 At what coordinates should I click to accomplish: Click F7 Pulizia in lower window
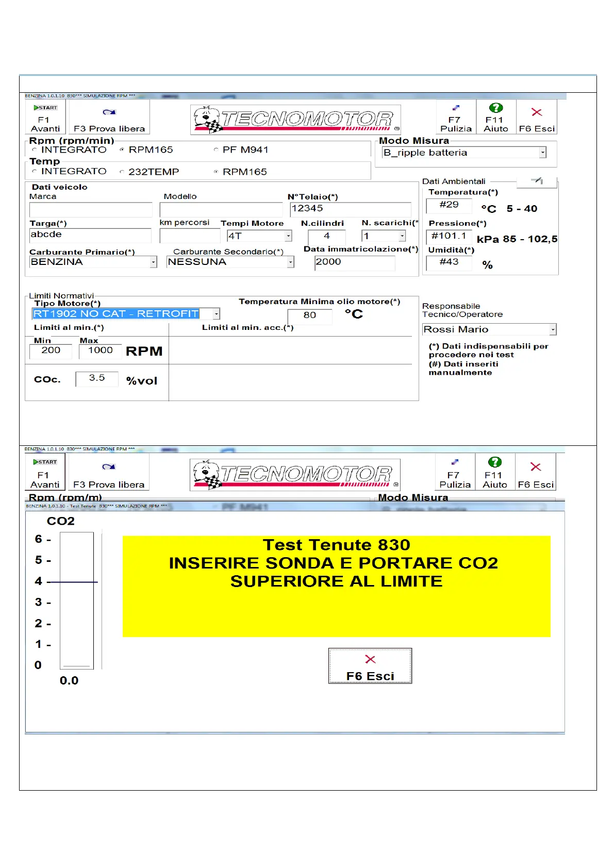(455, 472)
